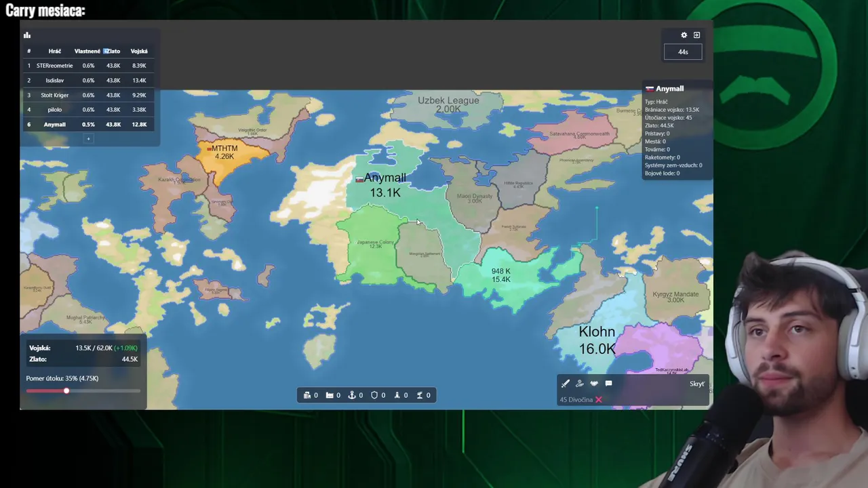Click the Vojská 13.5K / 62.0K readout

click(x=83, y=348)
